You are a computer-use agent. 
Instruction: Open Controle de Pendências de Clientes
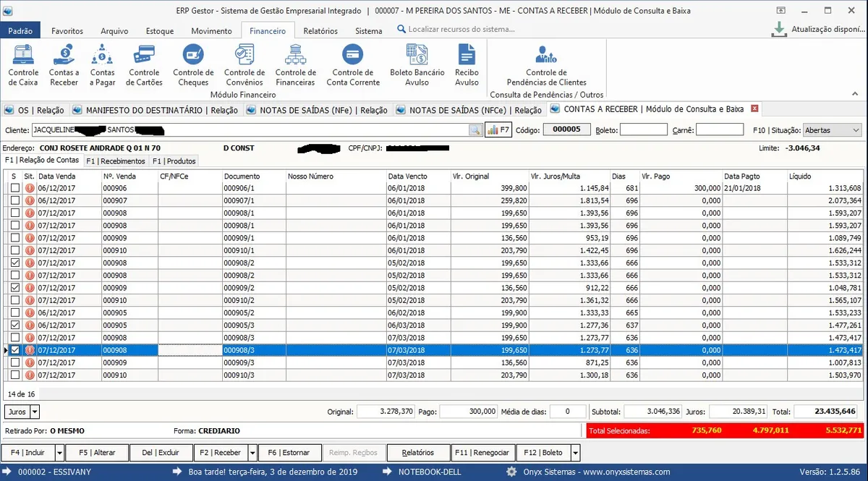tap(546, 64)
